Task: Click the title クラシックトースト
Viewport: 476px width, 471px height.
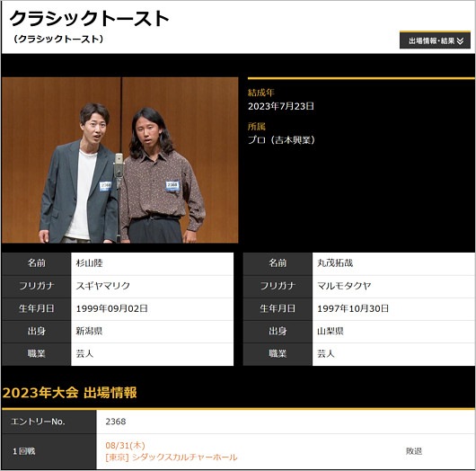Action: click(89, 19)
